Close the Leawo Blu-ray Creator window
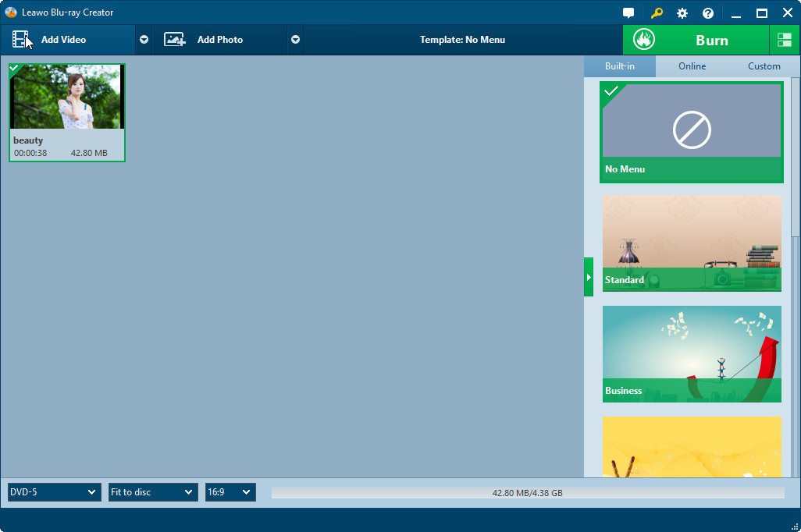Screen dimensions: 801x532 788,12
